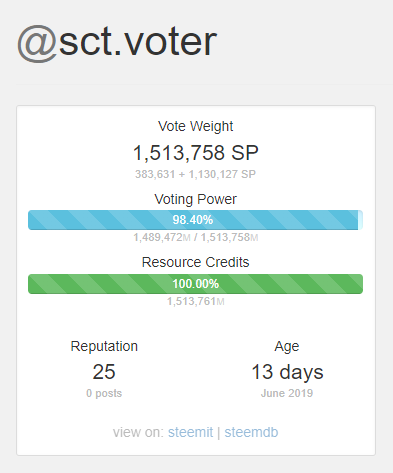The image size is (393, 473).
Task: Click the blue Voting Power progress bar
Action: [x=195, y=220]
